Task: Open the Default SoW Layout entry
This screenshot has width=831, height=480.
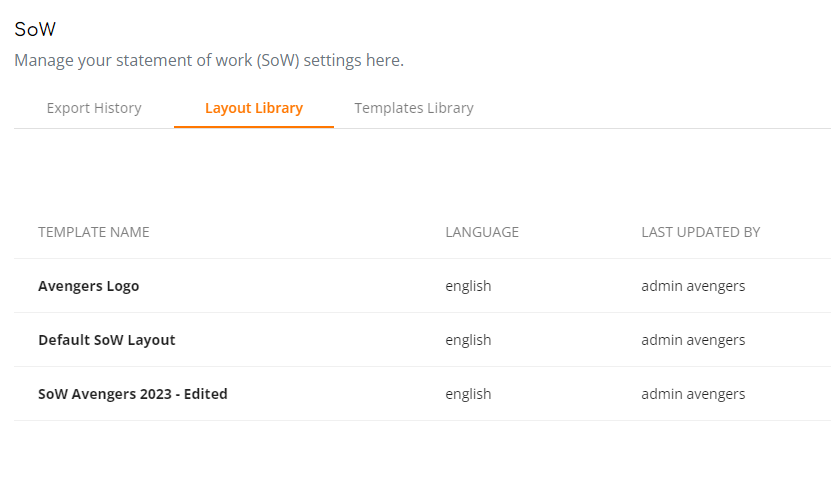Action: coord(107,340)
